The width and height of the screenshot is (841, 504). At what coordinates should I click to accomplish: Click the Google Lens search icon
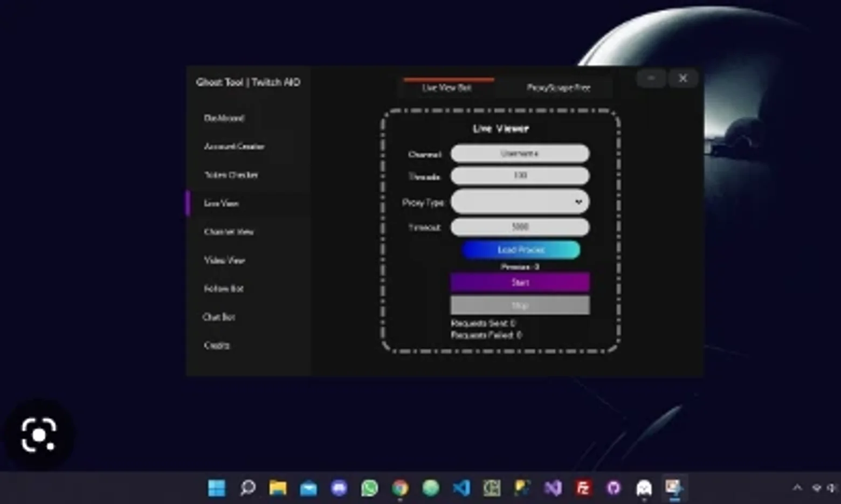pos(39,434)
